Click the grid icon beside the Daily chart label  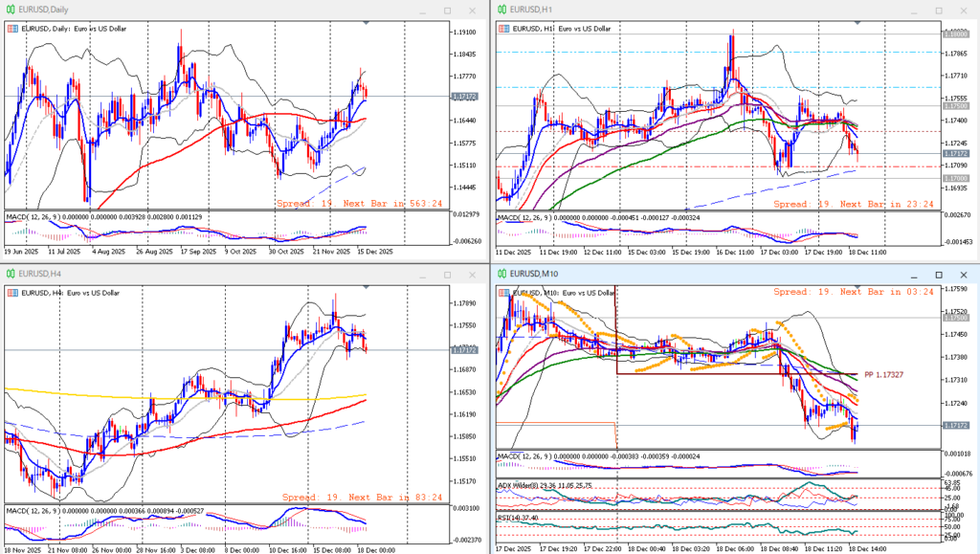(x=11, y=29)
